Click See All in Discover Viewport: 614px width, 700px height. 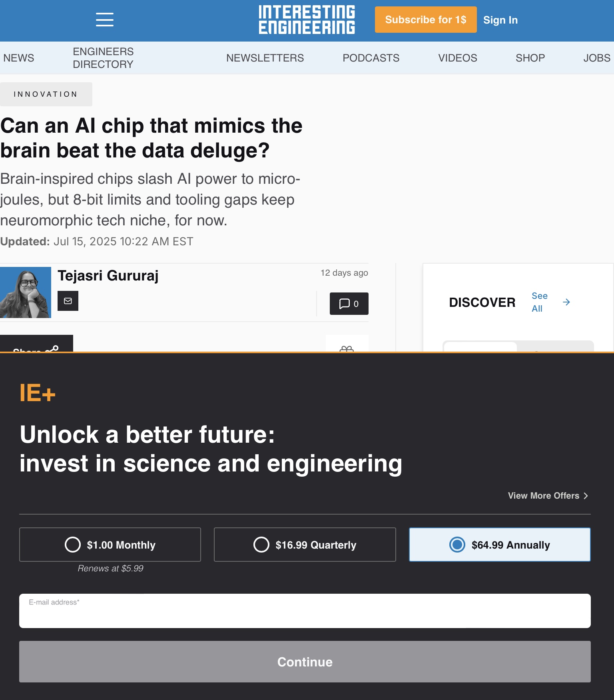point(539,302)
